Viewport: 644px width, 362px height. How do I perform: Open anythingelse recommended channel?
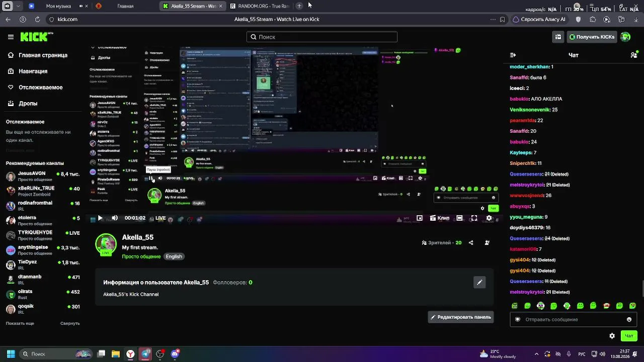43,250
